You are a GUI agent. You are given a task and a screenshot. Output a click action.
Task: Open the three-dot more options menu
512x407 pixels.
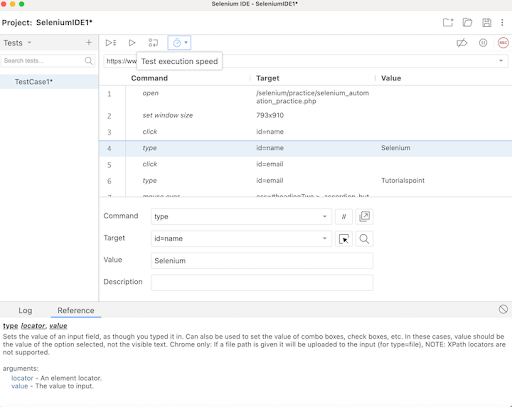point(502,22)
